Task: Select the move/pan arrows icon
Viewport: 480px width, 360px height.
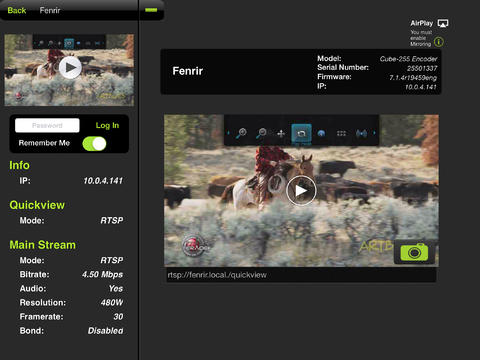Action: point(281,134)
